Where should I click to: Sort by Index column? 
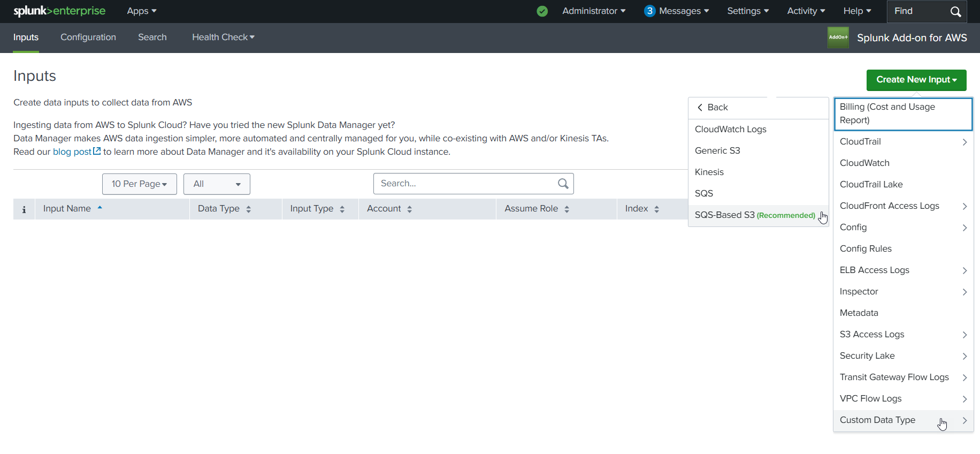coord(657,209)
